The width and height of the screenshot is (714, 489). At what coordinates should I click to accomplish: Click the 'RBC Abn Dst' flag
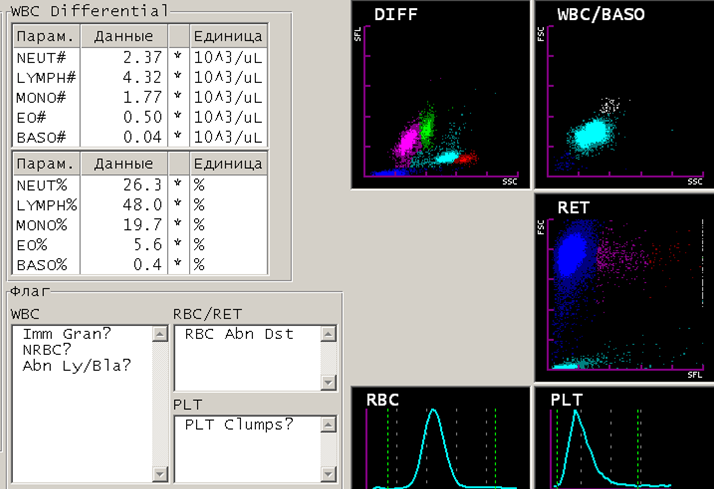click(238, 334)
